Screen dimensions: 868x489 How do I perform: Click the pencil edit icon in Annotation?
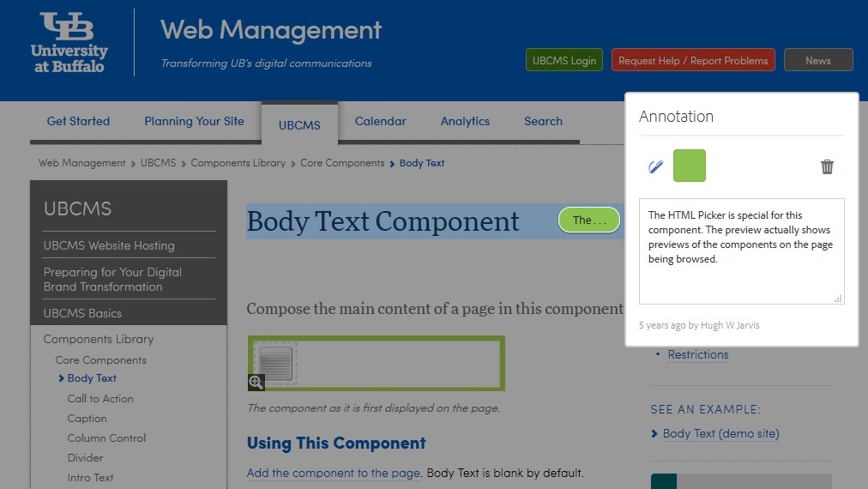click(656, 166)
